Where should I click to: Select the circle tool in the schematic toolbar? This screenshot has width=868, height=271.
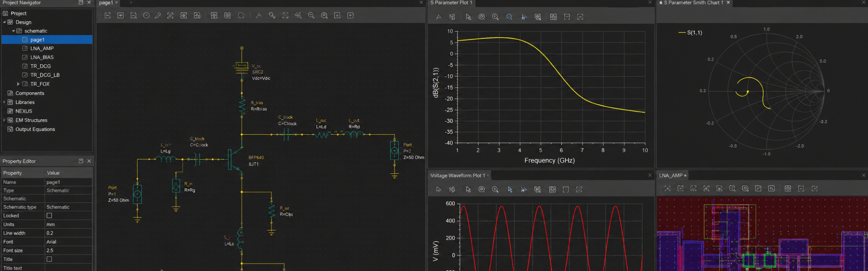146,15
